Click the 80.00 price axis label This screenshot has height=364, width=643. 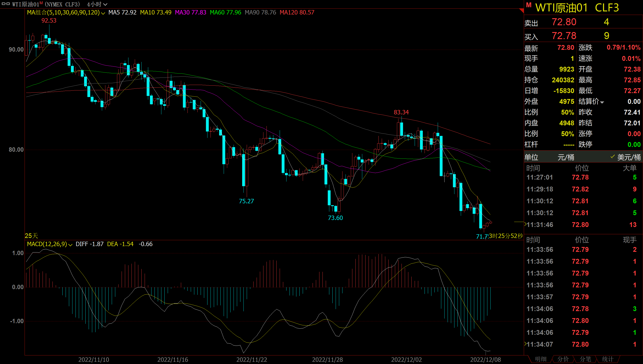coord(16,150)
